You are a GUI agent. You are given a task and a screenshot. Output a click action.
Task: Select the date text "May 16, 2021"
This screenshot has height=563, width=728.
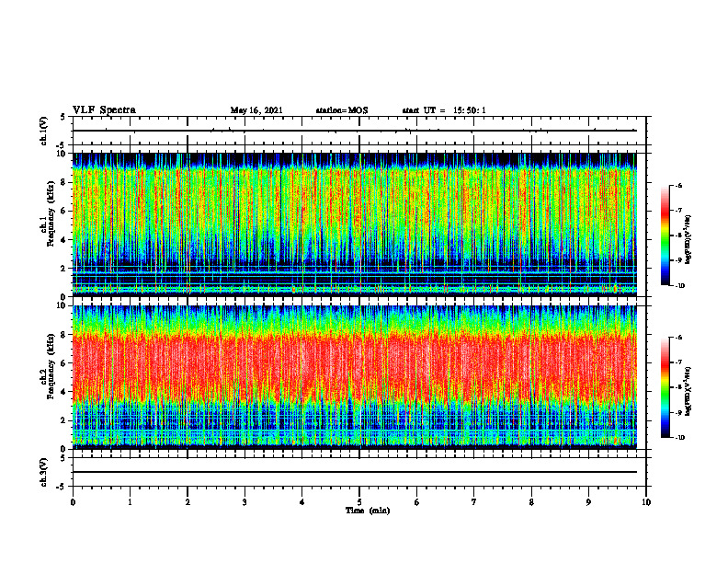[256, 110]
